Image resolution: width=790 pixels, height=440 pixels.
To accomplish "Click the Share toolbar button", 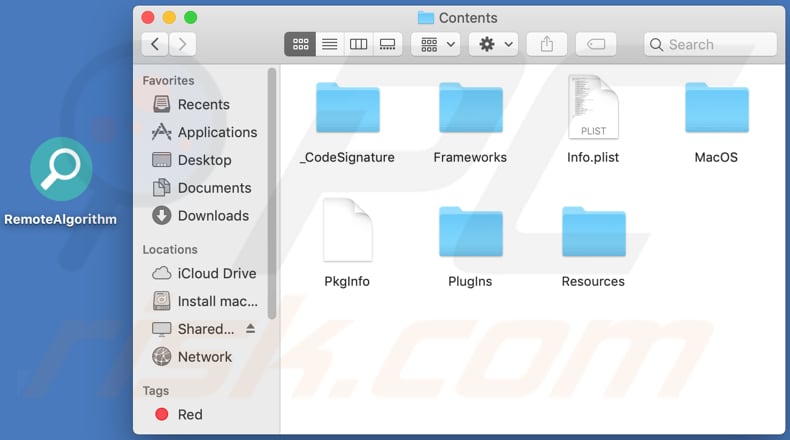I will click(546, 44).
